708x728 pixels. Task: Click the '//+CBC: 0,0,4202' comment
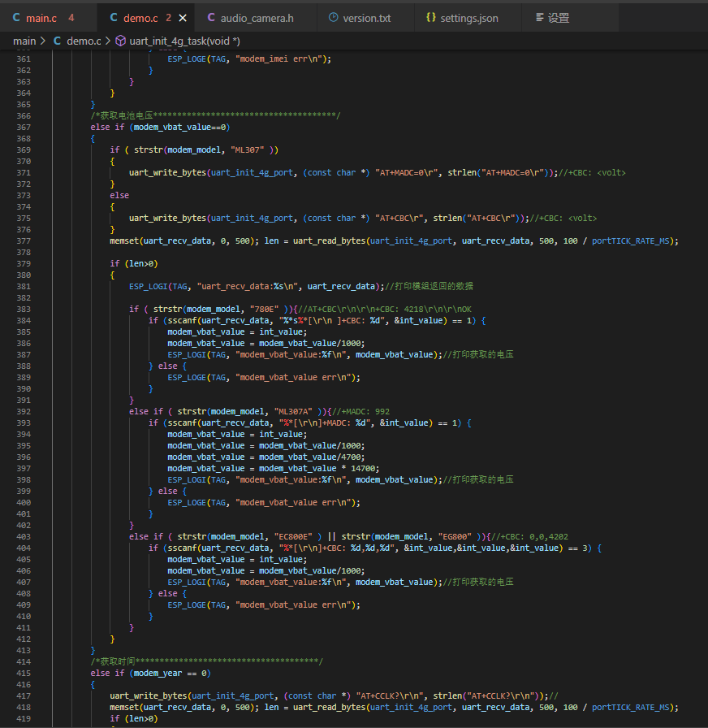[529, 537]
